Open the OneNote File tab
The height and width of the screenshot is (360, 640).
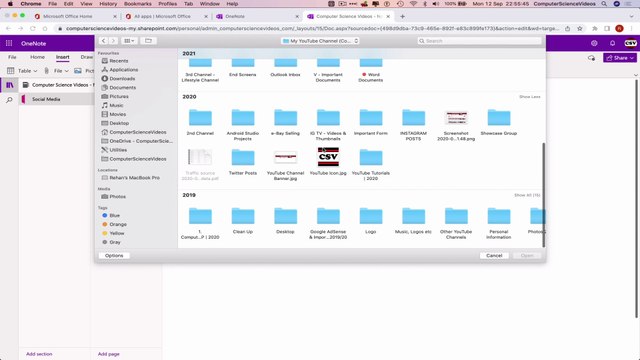(x=12, y=57)
